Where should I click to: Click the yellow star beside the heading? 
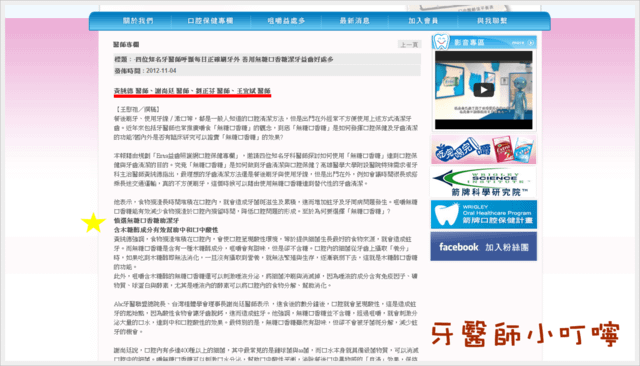[x=93, y=222]
